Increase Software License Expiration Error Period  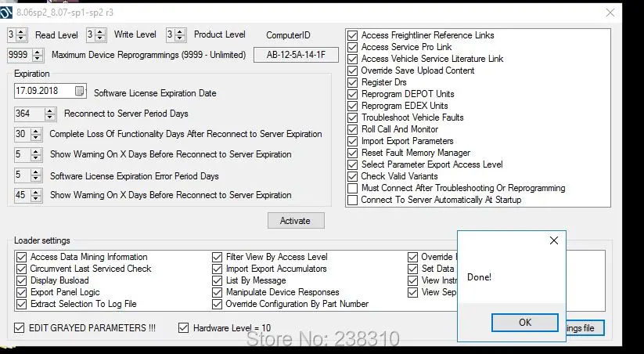[x=36, y=172]
